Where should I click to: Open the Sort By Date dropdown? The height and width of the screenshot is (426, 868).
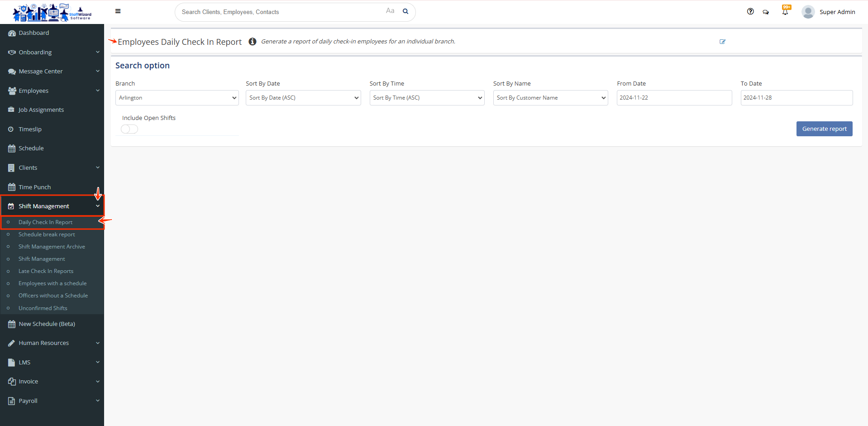tap(303, 98)
